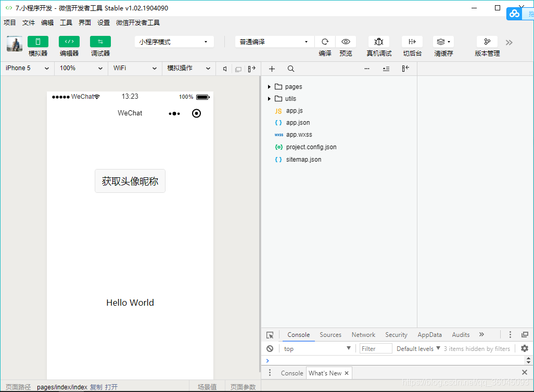Open the 界面 menu
Screen dimensions: 534x392
coord(85,23)
